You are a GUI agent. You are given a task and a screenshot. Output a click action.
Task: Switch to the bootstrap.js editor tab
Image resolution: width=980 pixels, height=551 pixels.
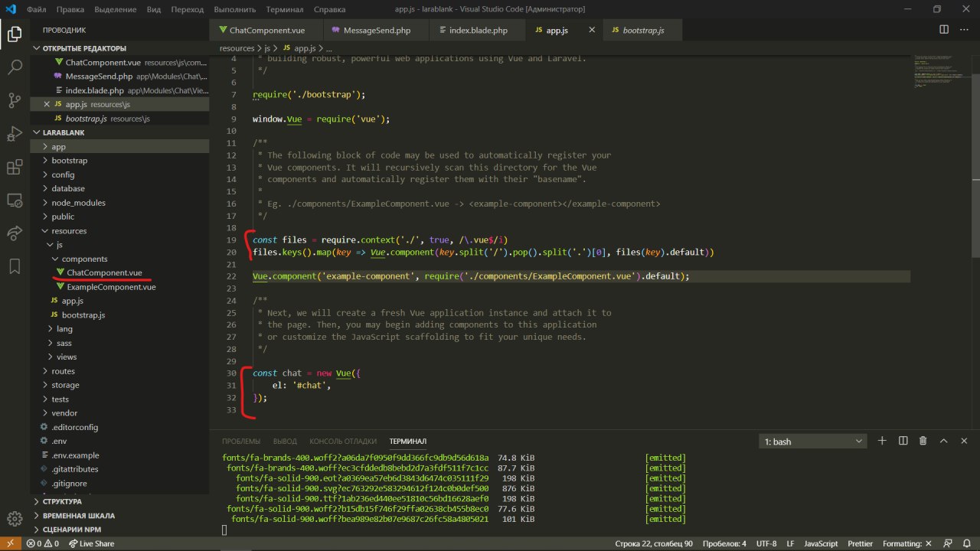point(642,30)
